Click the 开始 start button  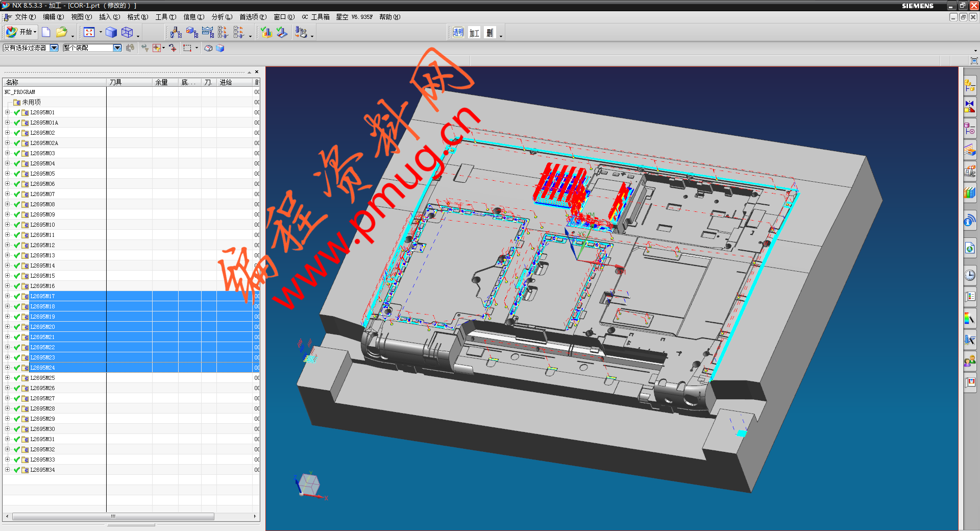tap(21, 32)
